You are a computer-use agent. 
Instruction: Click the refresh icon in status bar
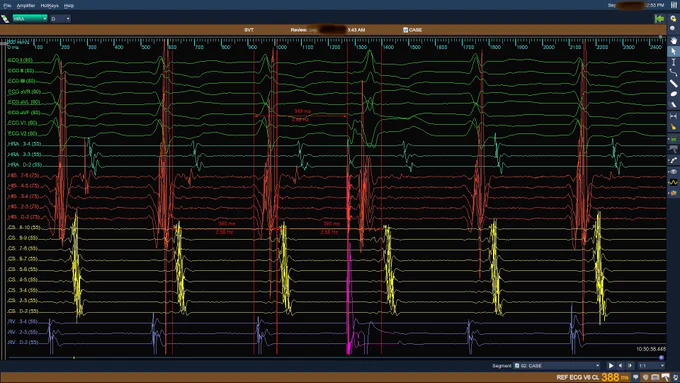[675, 377]
